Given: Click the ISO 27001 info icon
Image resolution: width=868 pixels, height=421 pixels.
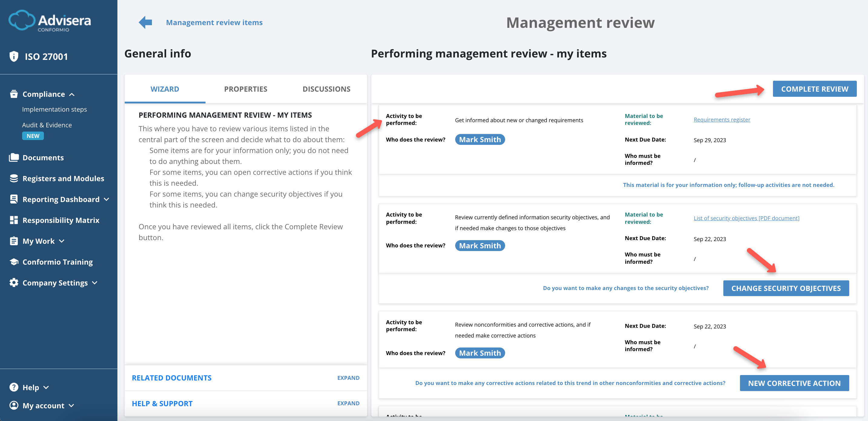Looking at the screenshot, I should 14,56.
